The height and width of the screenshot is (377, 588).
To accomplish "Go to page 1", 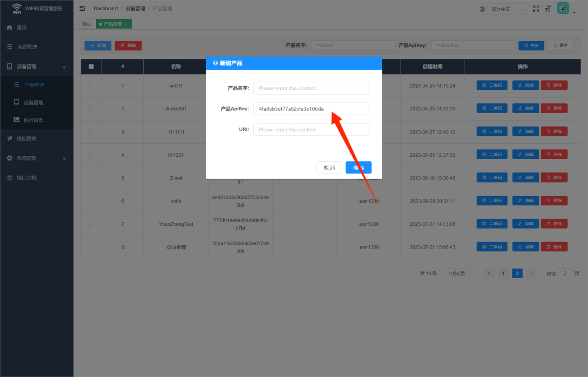I will click(x=503, y=274).
